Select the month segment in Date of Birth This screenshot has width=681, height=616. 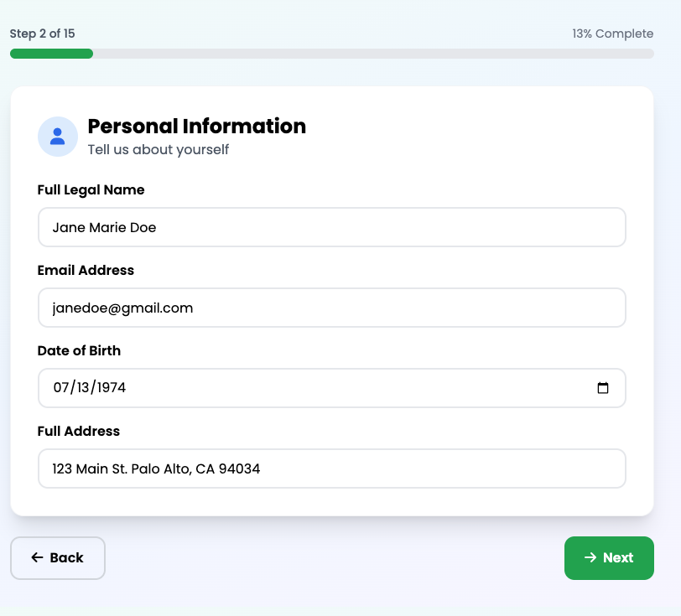click(x=61, y=388)
